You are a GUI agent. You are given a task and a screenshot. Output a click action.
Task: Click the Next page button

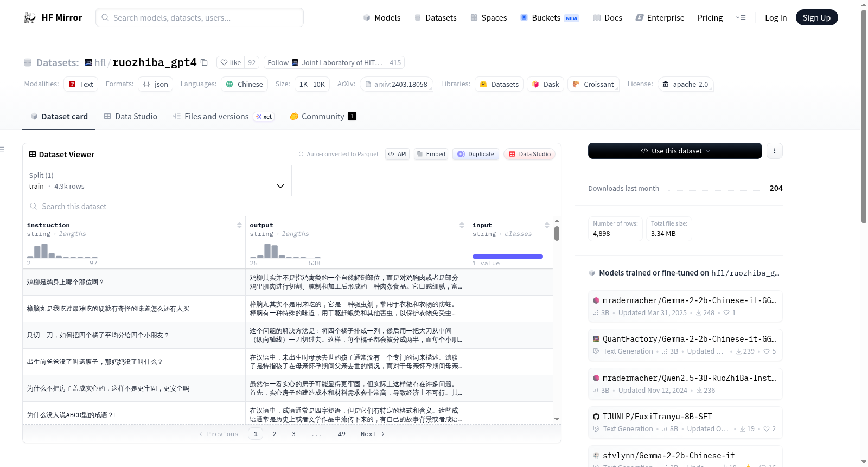373,434
